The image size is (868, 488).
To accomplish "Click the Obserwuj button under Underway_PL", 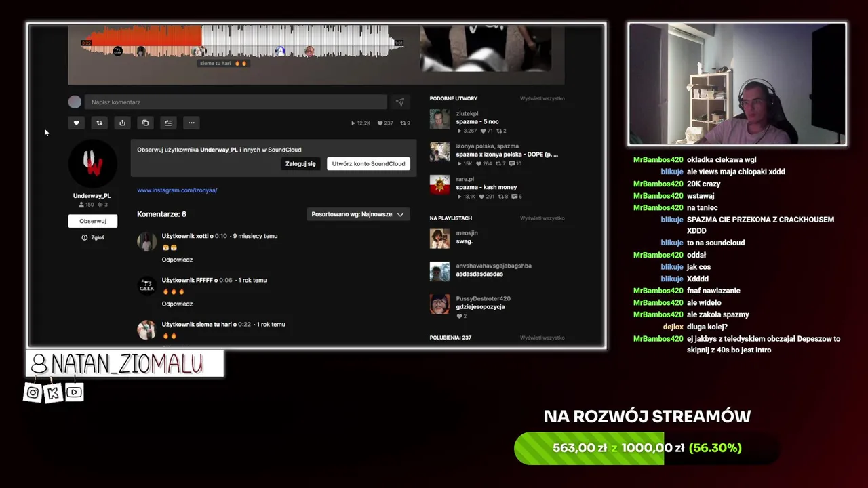I will (x=92, y=221).
